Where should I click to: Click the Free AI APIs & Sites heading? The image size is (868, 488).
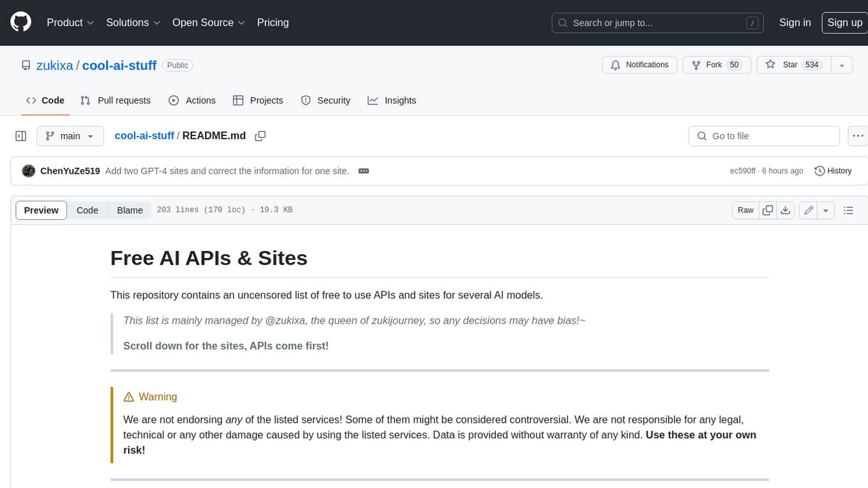[x=209, y=258]
